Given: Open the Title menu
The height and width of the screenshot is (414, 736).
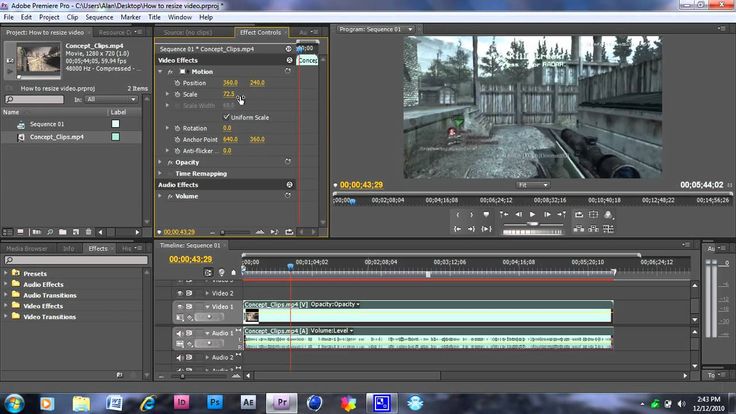Looking at the screenshot, I should pos(154,17).
